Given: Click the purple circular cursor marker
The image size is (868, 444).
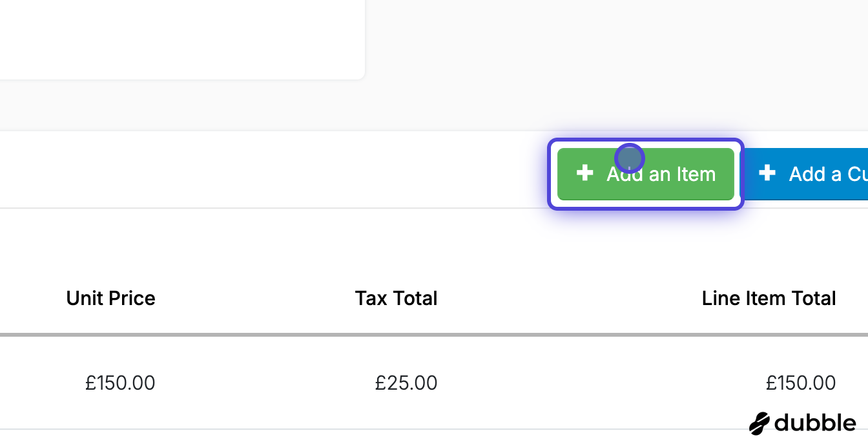Looking at the screenshot, I should point(629,158).
